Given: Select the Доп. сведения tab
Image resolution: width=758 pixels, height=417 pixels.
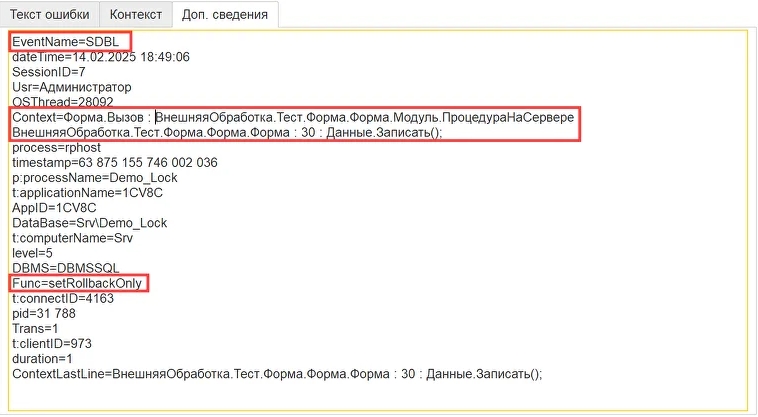Looking at the screenshot, I should click(225, 14).
